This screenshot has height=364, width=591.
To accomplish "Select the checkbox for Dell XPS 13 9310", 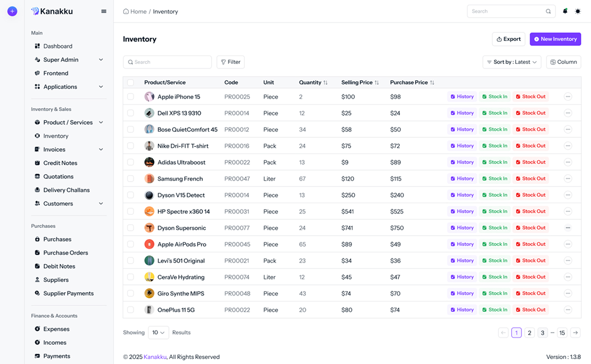I will tap(131, 113).
